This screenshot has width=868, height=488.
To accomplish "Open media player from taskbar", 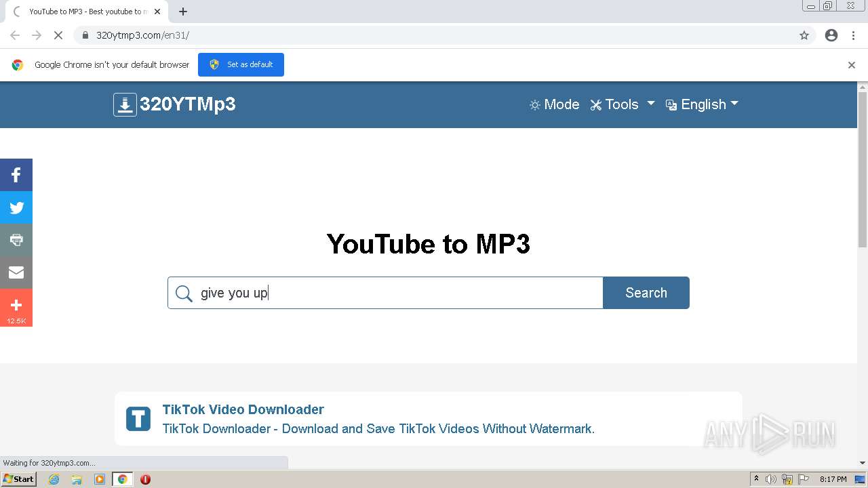I will (100, 479).
